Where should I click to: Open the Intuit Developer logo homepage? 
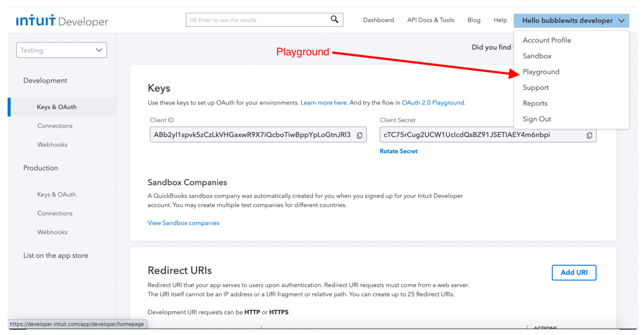click(x=62, y=21)
